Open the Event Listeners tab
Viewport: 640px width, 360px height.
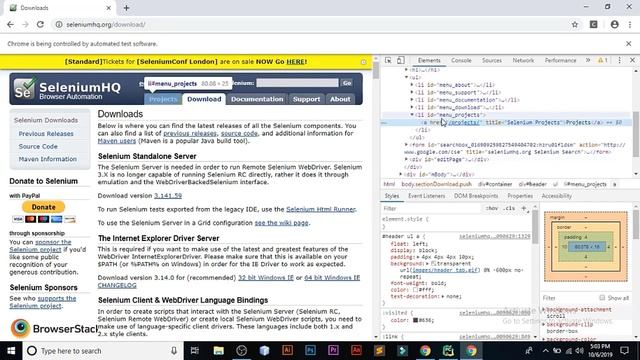pyautogui.click(x=427, y=196)
